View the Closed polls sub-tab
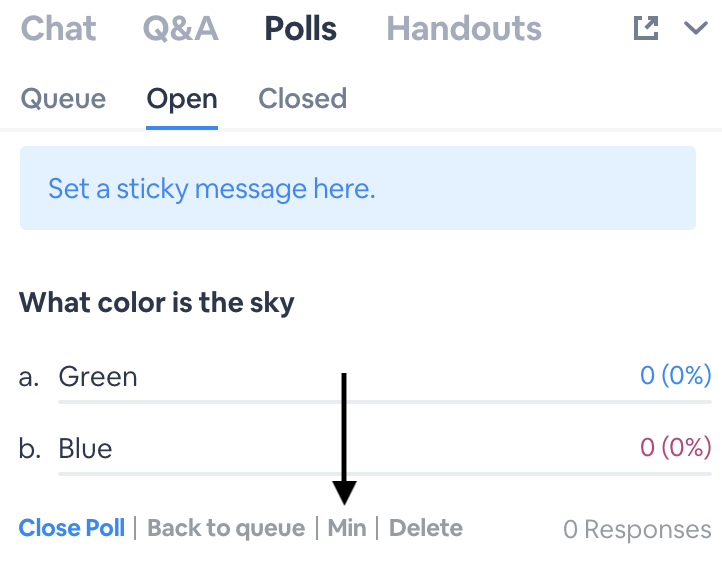Screen dimensions: 722x588 tap(302, 99)
